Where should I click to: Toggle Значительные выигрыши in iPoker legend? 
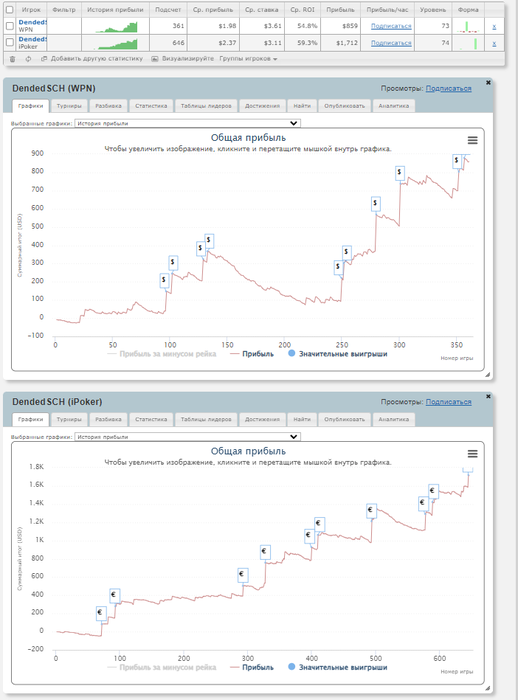click(338, 667)
